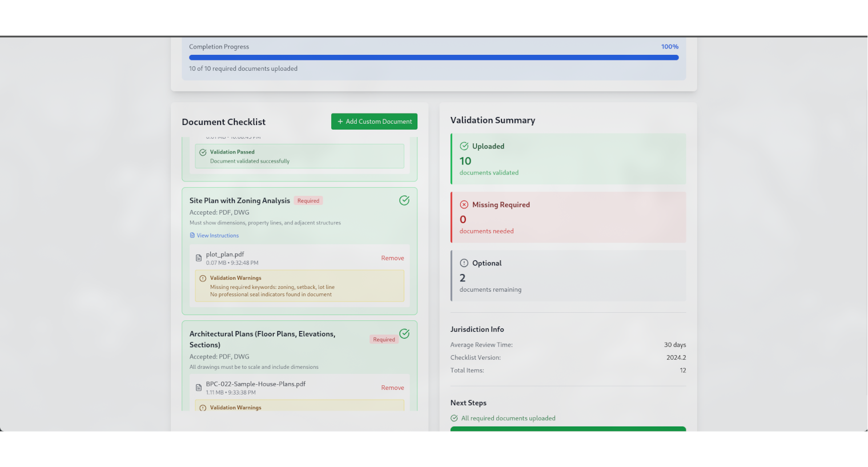Select the Uploaded documents validated card
Screen dimensions: 868x467
pos(568,159)
